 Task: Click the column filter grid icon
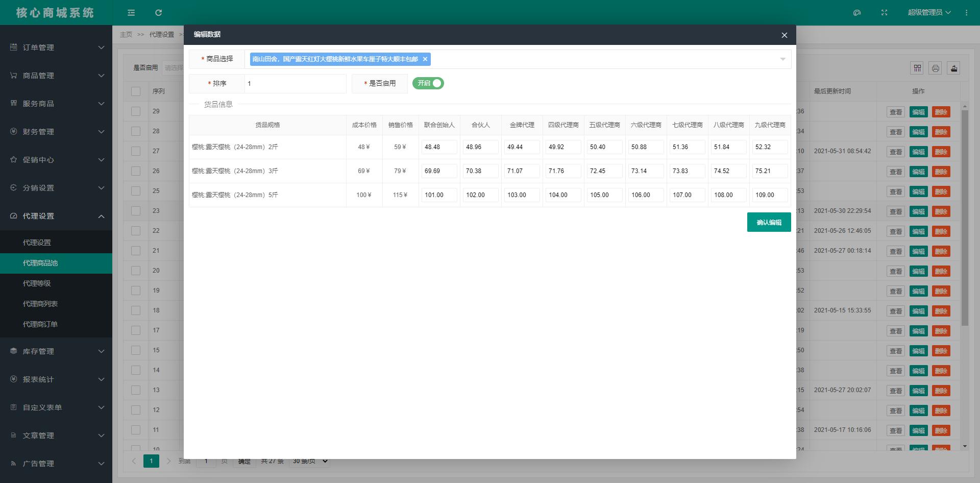point(917,68)
